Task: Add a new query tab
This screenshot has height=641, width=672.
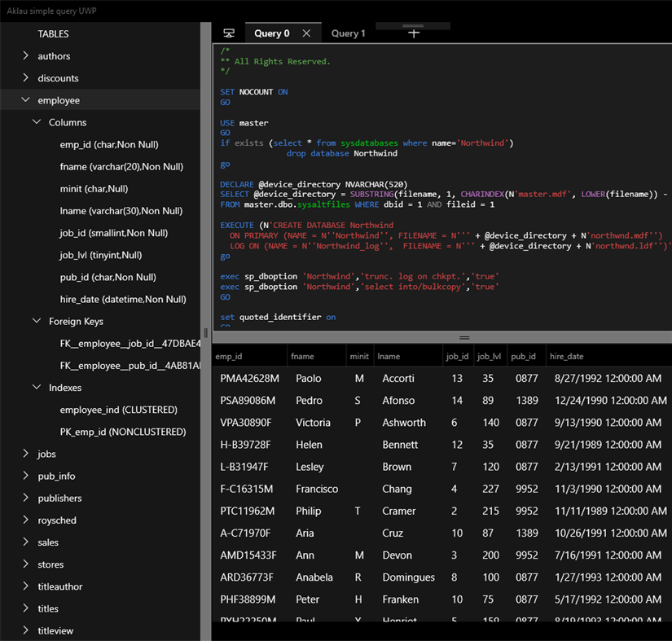Action: pyautogui.click(x=414, y=33)
